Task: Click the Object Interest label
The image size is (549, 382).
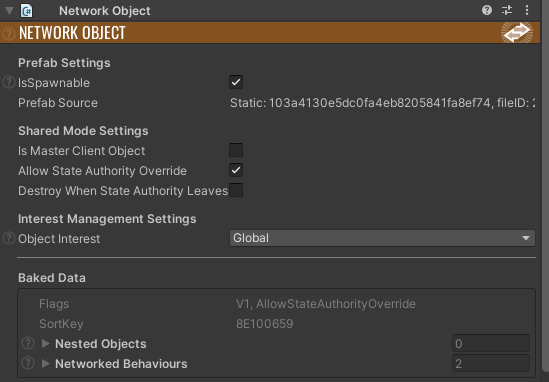Action: coord(59,239)
